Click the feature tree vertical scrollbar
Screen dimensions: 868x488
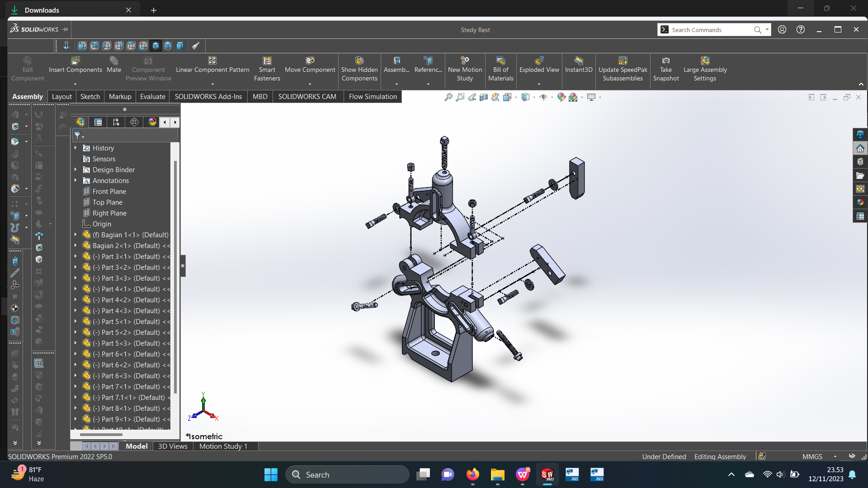pyautogui.click(x=175, y=277)
